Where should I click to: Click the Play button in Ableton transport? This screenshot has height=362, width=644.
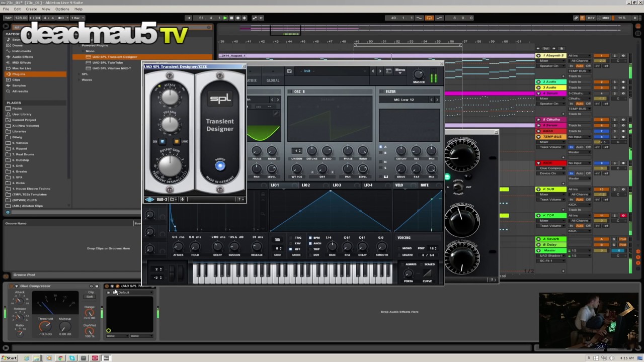(225, 18)
